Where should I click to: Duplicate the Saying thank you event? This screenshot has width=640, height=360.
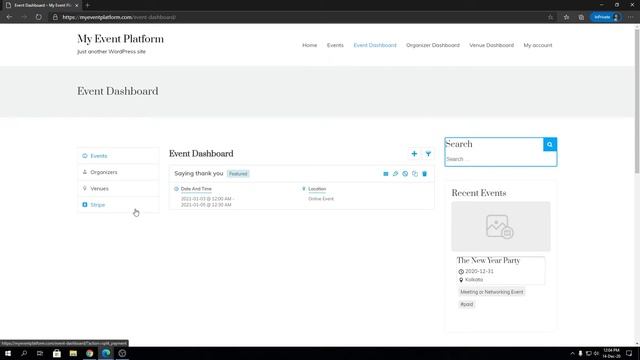[415, 174]
